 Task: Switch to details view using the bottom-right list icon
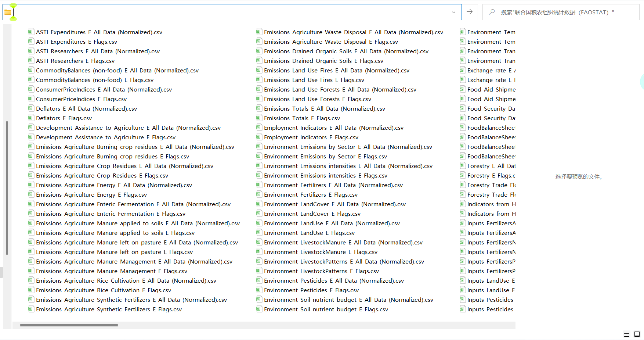627,334
